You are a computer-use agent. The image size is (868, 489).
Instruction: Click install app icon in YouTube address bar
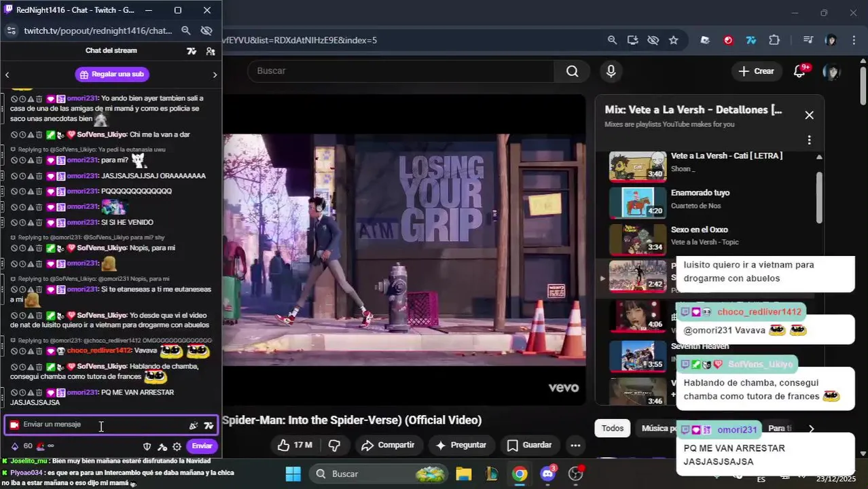click(x=632, y=40)
